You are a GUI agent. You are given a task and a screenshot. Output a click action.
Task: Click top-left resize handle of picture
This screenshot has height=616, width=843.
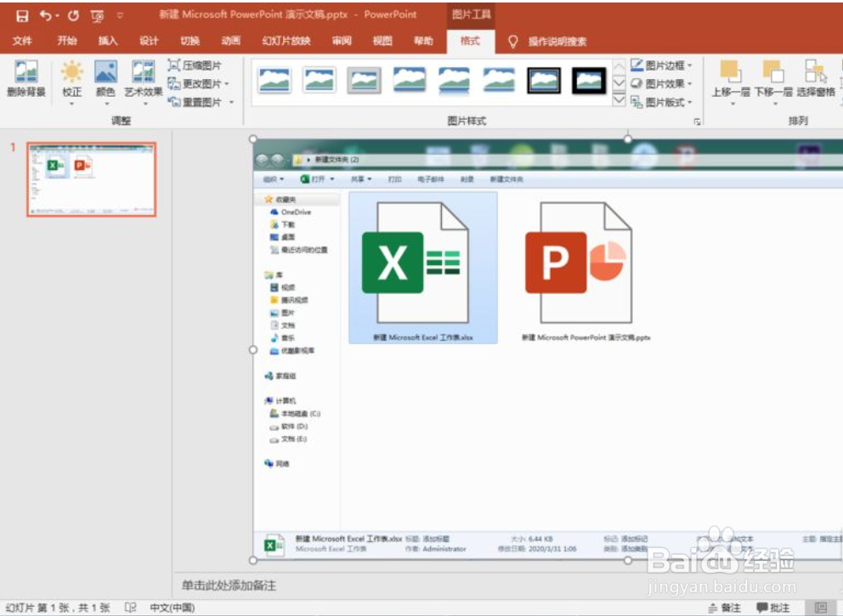coord(253,139)
